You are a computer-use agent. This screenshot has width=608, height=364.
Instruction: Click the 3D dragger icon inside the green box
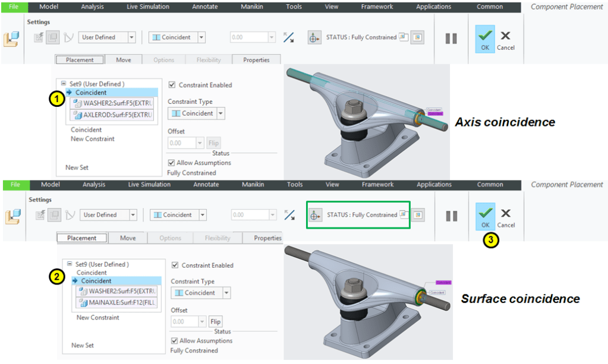point(315,215)
